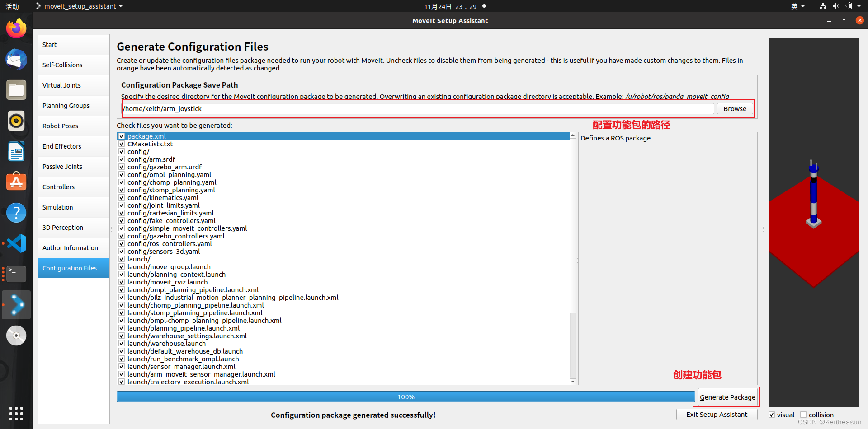The image size is (868, 429).
Task: Open the Author Information step
Action: (x=74, y=248)
